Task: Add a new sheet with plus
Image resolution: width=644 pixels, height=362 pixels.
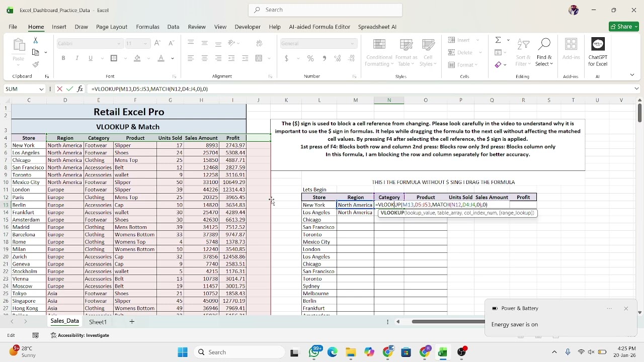Action: pyautogui.click(x=132, y=321)
